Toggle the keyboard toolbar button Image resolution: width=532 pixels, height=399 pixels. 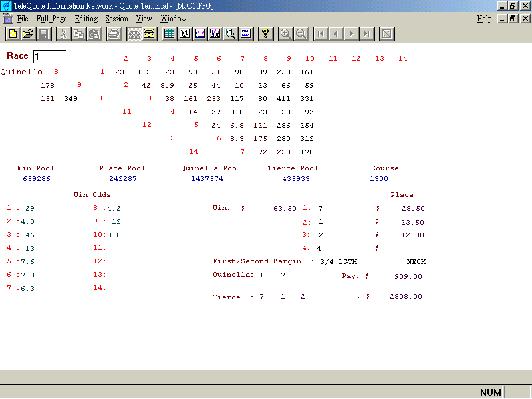(134, 34)
